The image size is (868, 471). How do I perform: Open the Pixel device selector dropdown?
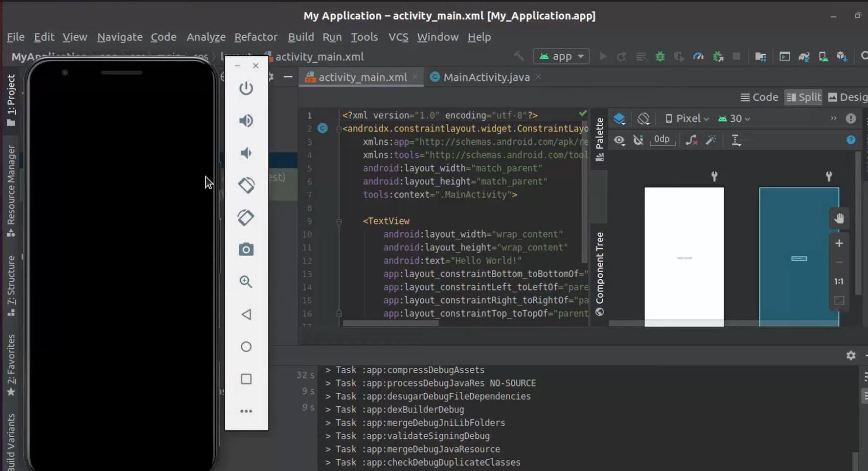[687, 119]
